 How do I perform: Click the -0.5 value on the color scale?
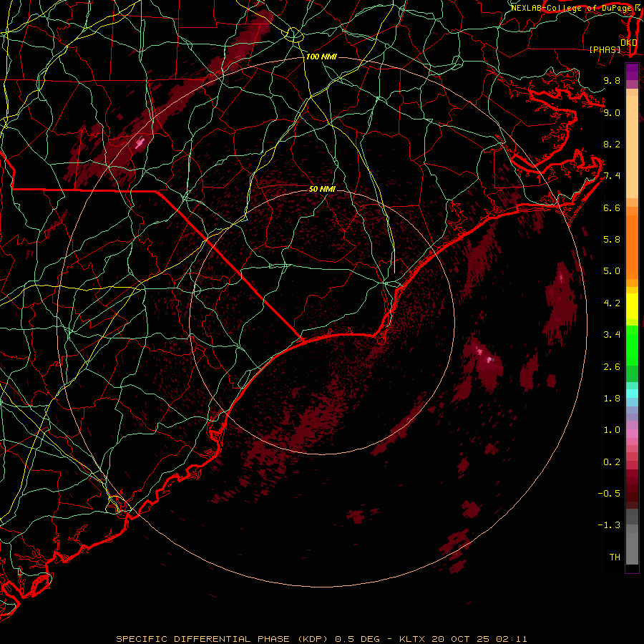[x=609, y=494]
